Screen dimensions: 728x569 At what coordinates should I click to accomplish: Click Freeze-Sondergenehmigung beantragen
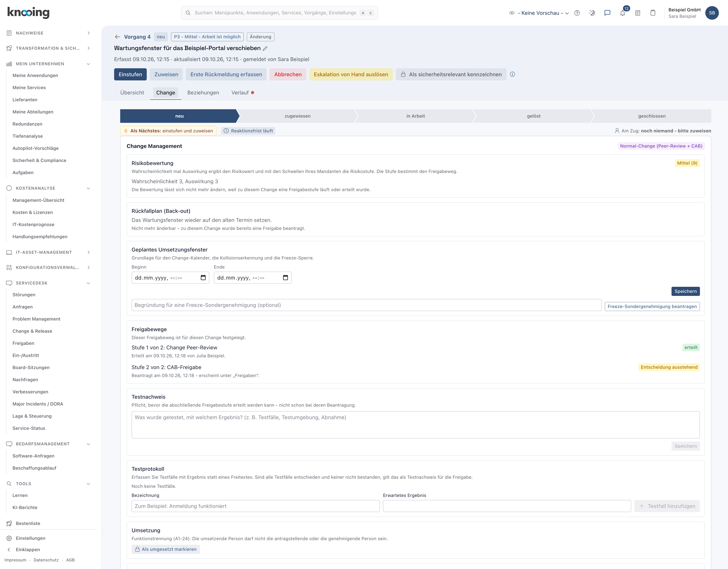point(652,307)
